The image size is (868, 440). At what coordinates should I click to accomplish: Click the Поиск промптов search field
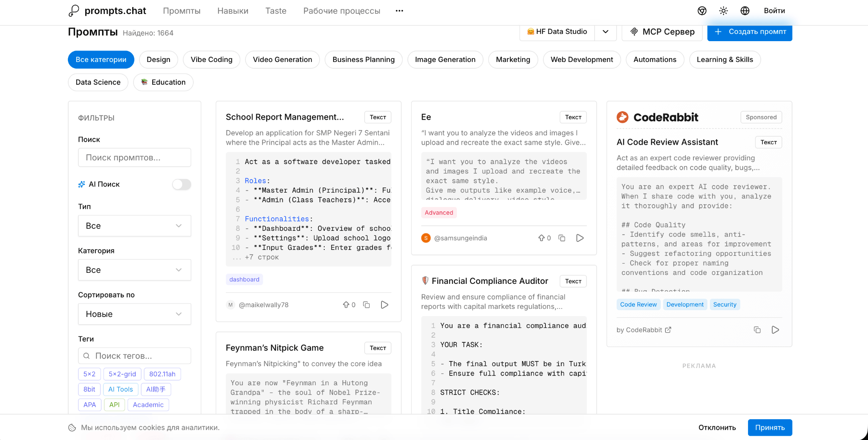click(x=134, y=157)
